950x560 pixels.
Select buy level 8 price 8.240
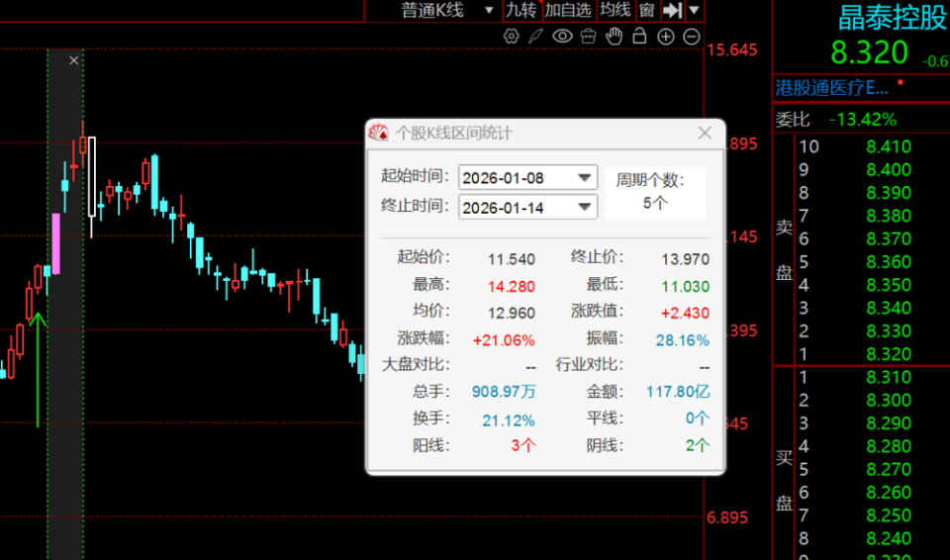[x=889, y=538]
